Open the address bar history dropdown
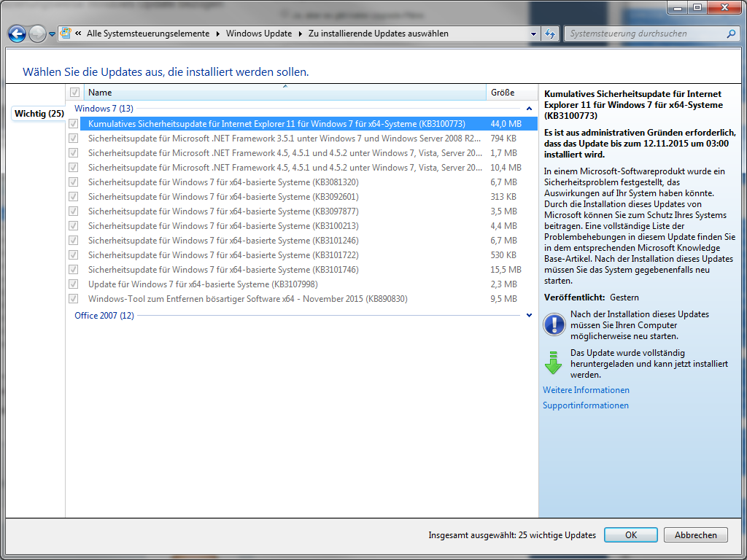Image resolution: width=747 pixels, height=560 pixels. [533, 34]
